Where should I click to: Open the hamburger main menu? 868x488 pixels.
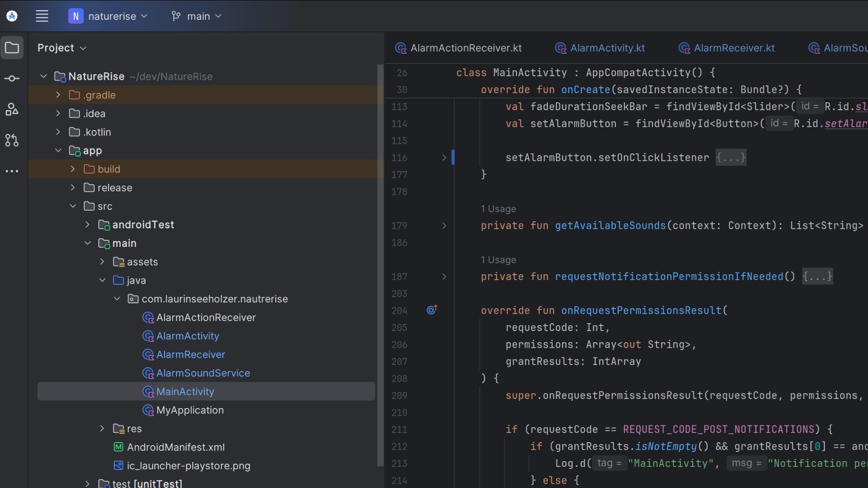pyautogui.click(x=42, y=16)
